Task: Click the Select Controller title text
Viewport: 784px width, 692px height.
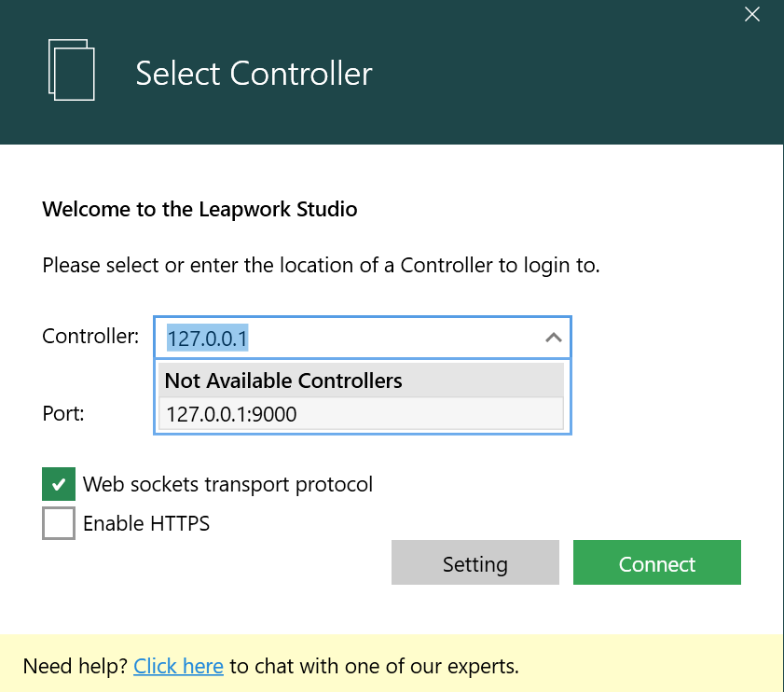Action: click(x=254, y=73)
